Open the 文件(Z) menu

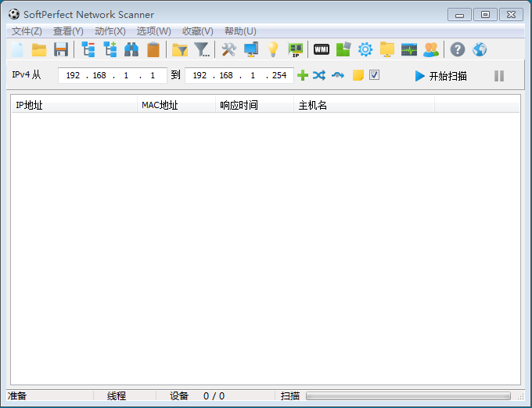pyautogui.click(x=27, y=31)
